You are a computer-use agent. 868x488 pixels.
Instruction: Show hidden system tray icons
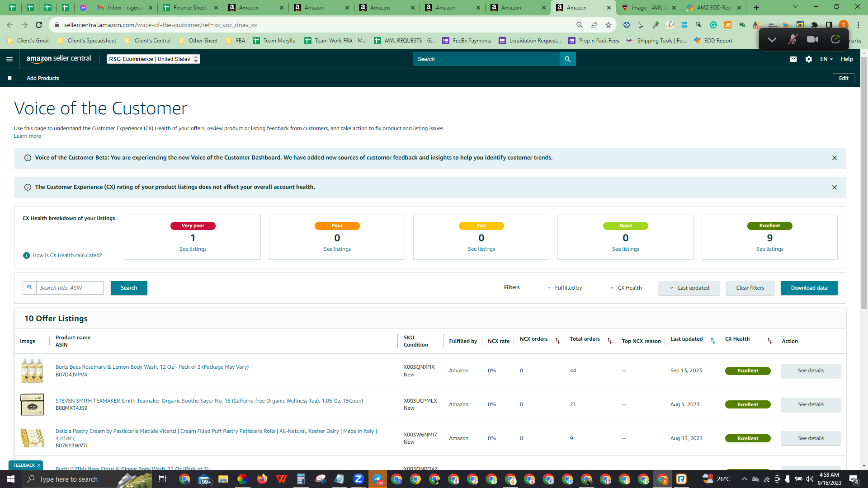click(744, 479)
